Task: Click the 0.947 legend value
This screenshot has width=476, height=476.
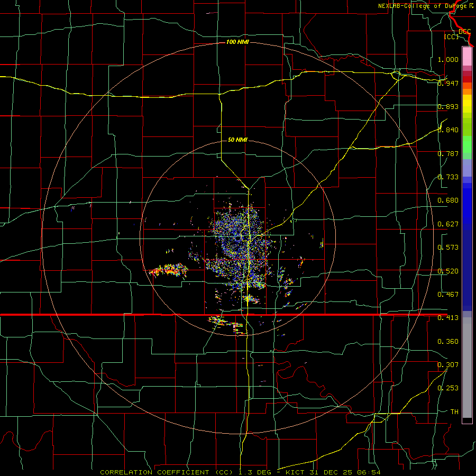Action: [448, 83]
